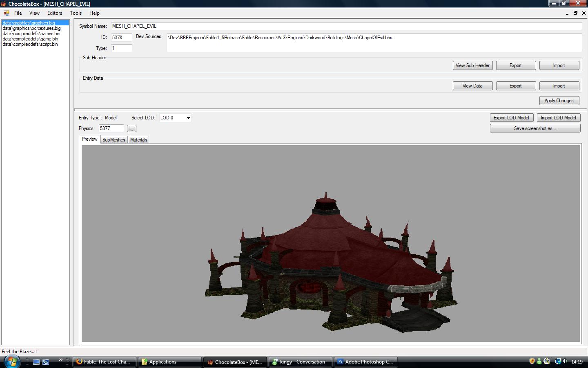Click the green Messenger tray icon
This screenshot has height=368, width=588.
click(x=539, y=361)
